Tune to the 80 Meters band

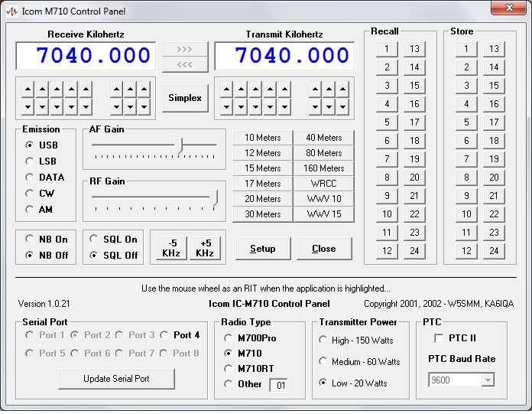pyautogui.click(x=323, y=153)
